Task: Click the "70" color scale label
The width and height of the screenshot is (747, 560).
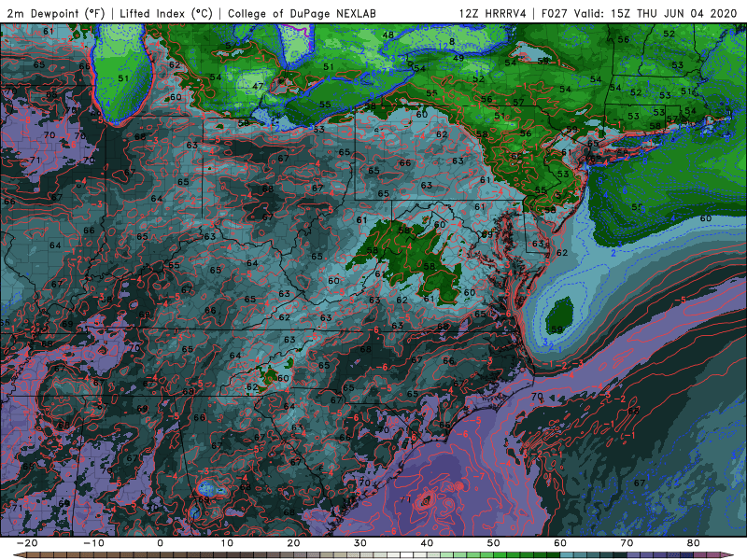Action: coord(627,543)
